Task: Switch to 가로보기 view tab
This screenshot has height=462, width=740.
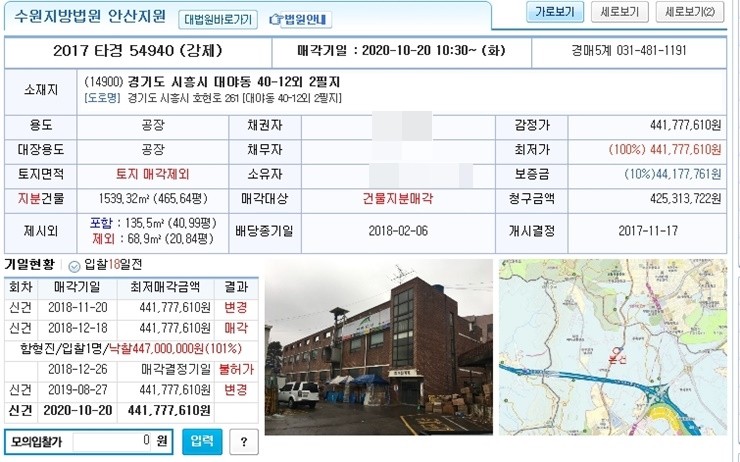Action: click(x=555, y=12)
